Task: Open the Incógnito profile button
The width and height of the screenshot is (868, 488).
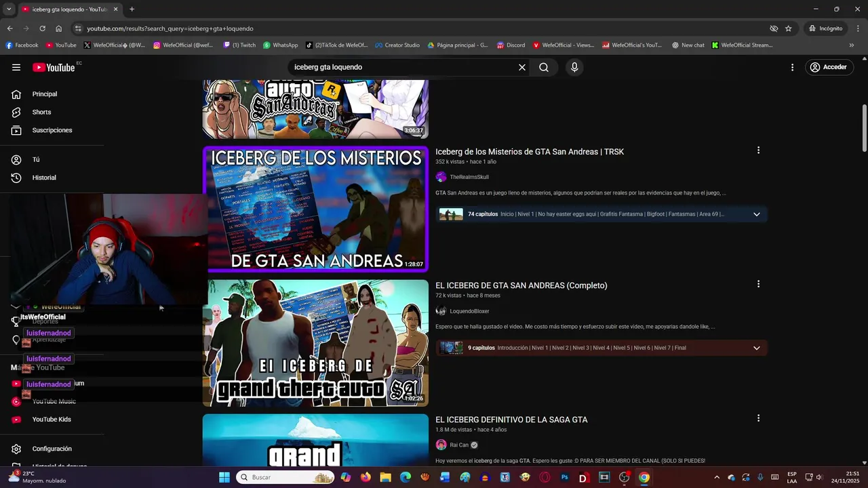Action: (x=825, y=28)
